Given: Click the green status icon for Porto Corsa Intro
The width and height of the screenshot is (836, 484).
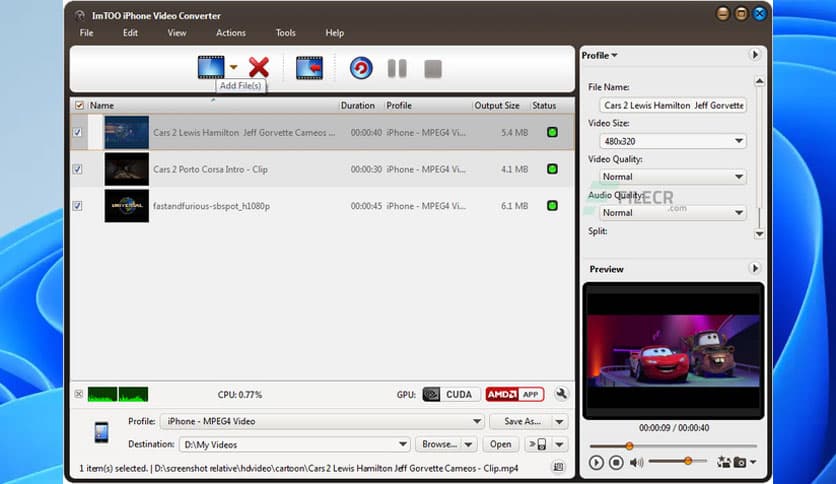Looking at the screenshot, I should point(552,169).
